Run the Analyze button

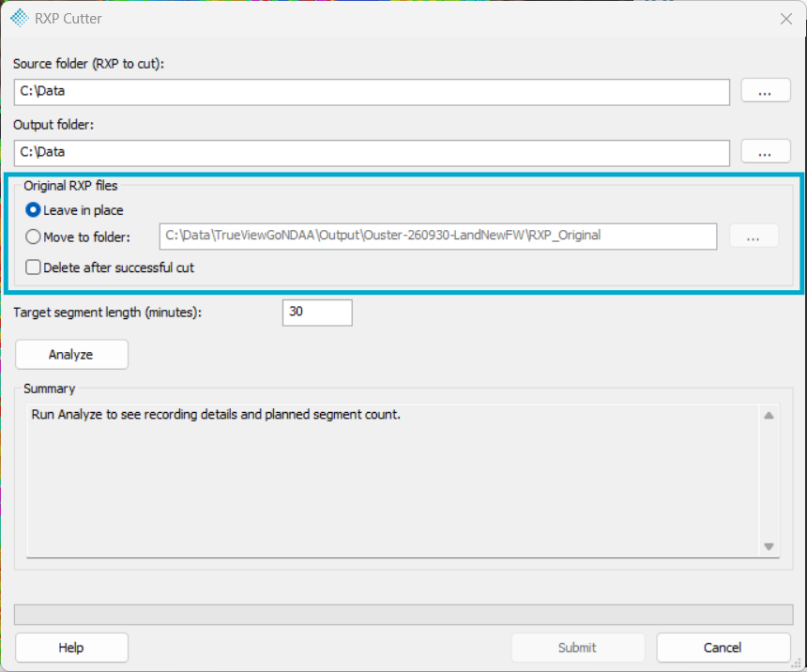[x=71, y=354]
